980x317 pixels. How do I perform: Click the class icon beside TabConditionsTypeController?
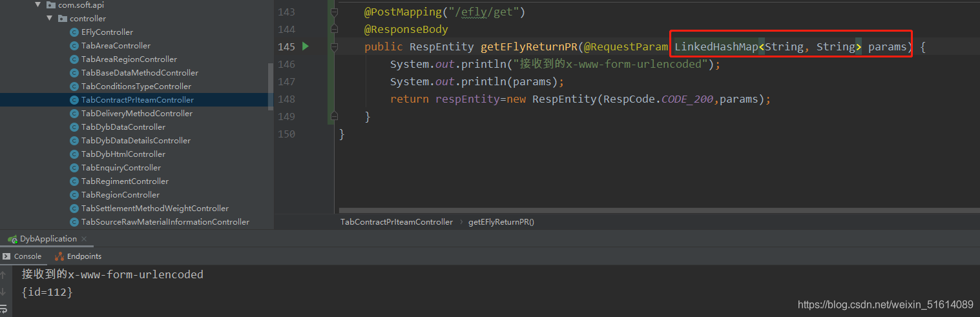(x=74, y=87)
